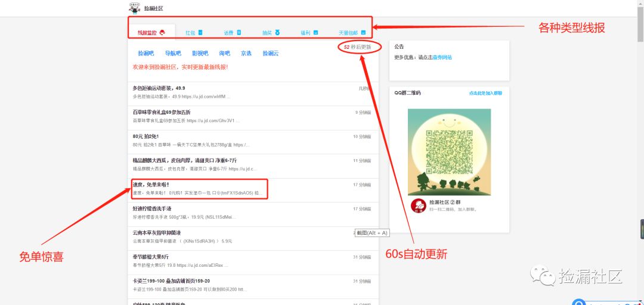The image size is (644, 305).
Task: Open the 话费 tab
Action: tap(229, 33)
